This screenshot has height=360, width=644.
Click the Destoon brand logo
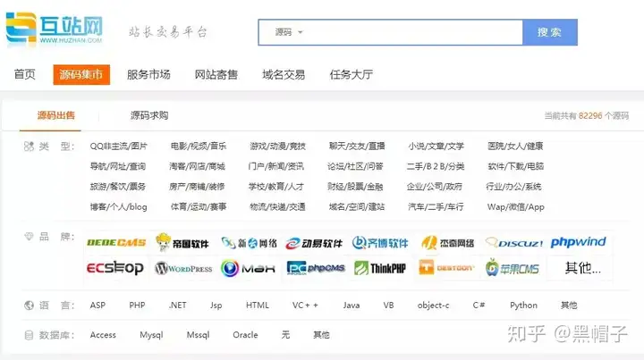tap(446, 268)
